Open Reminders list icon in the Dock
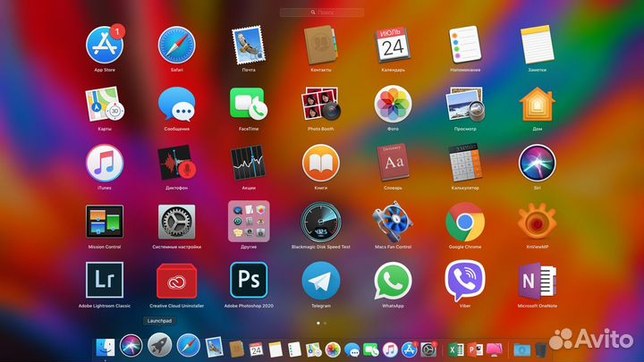Screen dimensions: 644x362 click(x=294, y=349)
